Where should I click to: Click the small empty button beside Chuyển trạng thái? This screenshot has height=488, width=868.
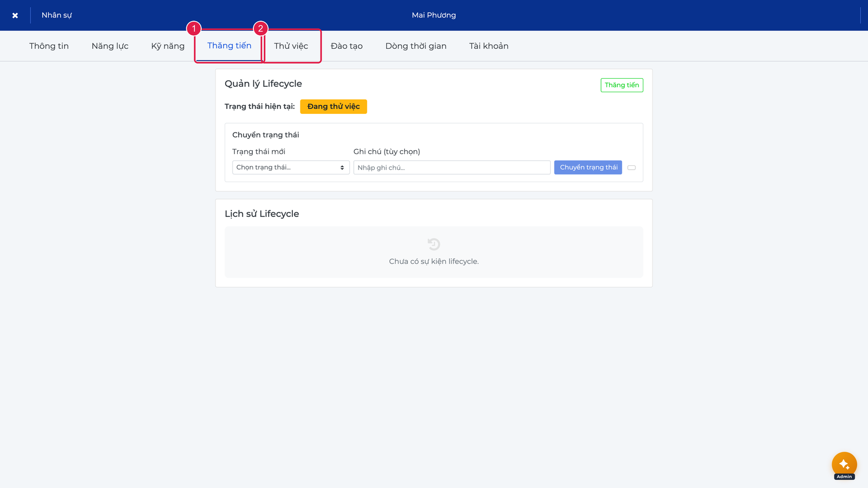(631, 168)
